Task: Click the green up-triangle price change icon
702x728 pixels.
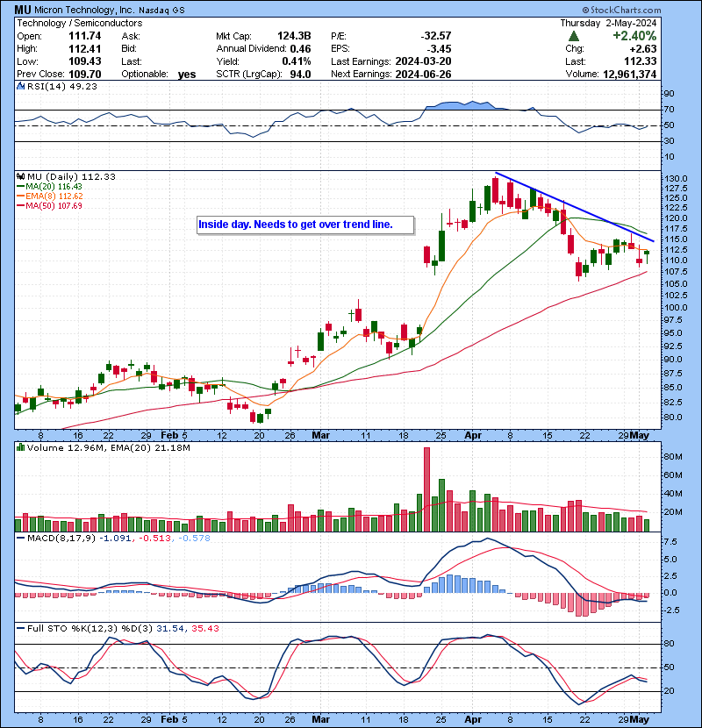Action: click(574, 36)
